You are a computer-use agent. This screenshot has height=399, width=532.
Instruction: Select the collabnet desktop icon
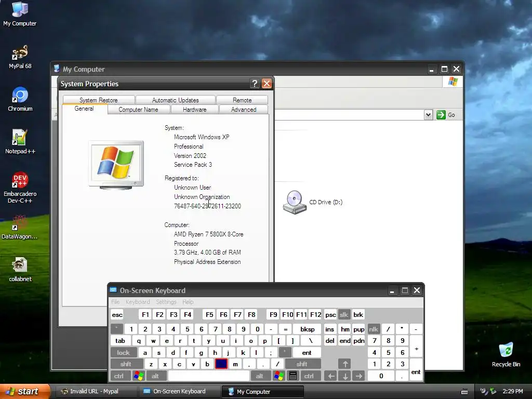pyautogui.click(x=20, y=270)
